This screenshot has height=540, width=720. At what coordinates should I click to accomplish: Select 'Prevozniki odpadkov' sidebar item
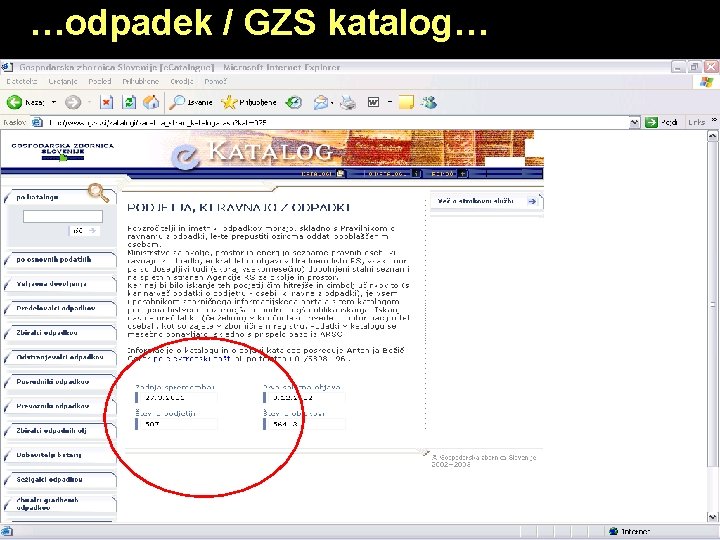(x=60, y=406)
